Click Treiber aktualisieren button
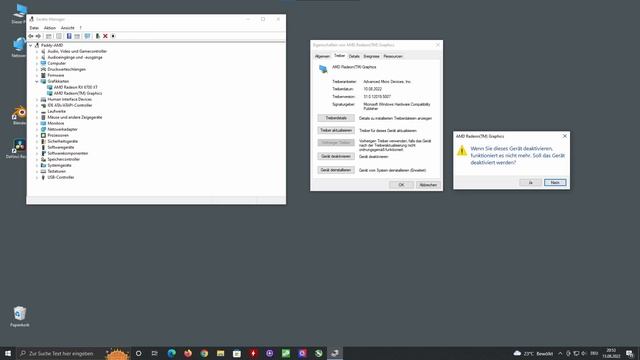Image resolution: width=640 pixels, height=360 pixels. [x=336, y=130]
